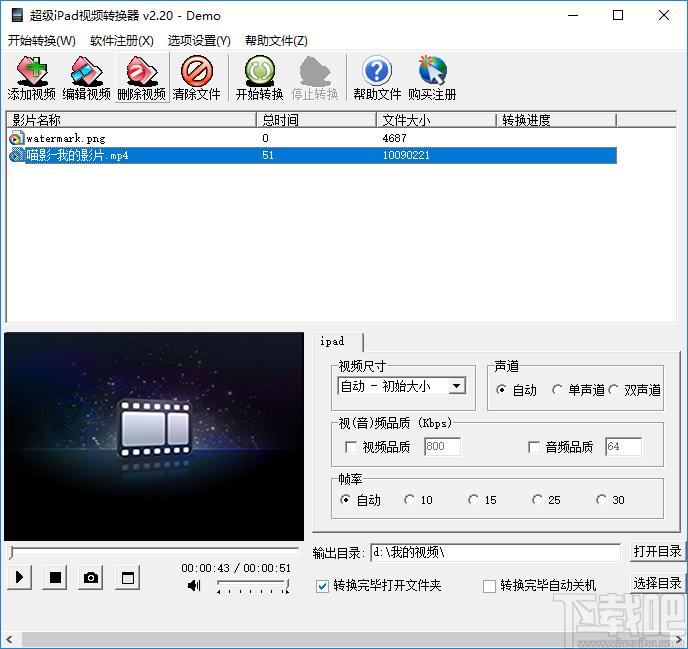Click the video preview thumbnail
Viewport: 688px width, 649px height.
pos(154,437)
